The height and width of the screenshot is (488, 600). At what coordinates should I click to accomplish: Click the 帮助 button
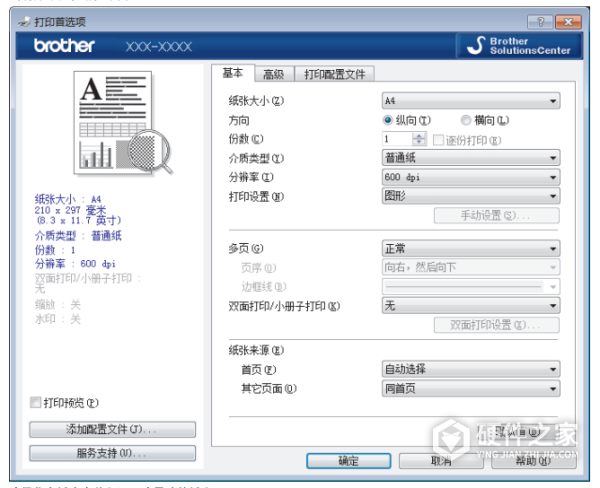533,461
